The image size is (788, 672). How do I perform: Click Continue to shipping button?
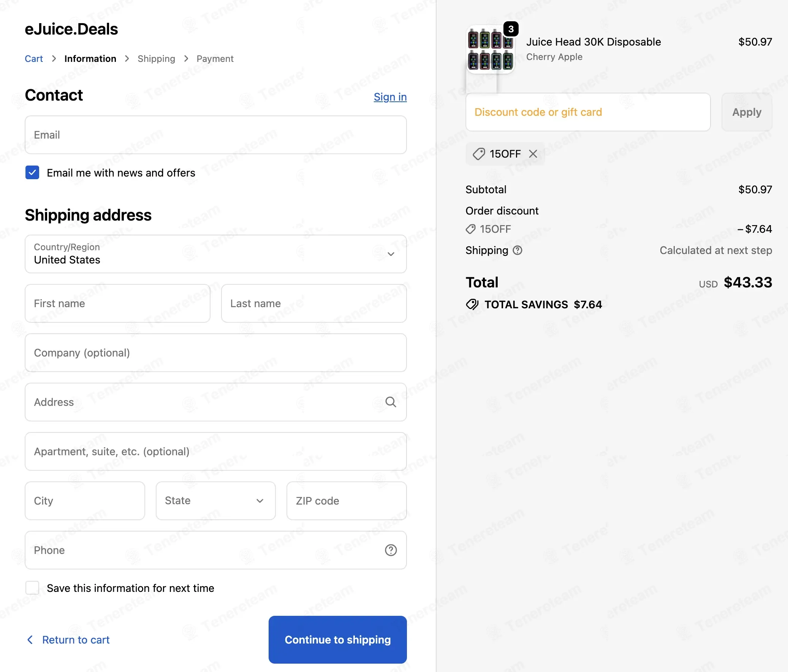337,640
